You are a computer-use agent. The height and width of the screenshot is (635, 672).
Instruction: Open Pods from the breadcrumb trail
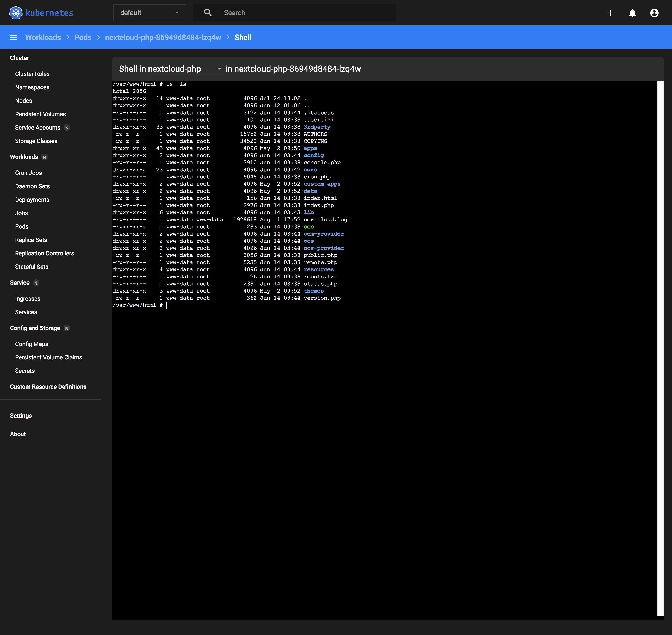(83, 37)
